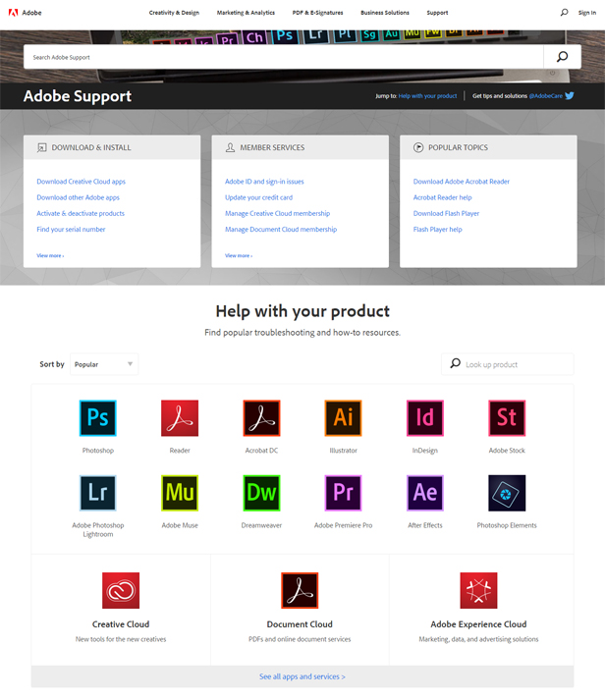Screen dimensions: 605x700
Task: Click Activate & deactivate products link
Action: click(x=81, y=213)
